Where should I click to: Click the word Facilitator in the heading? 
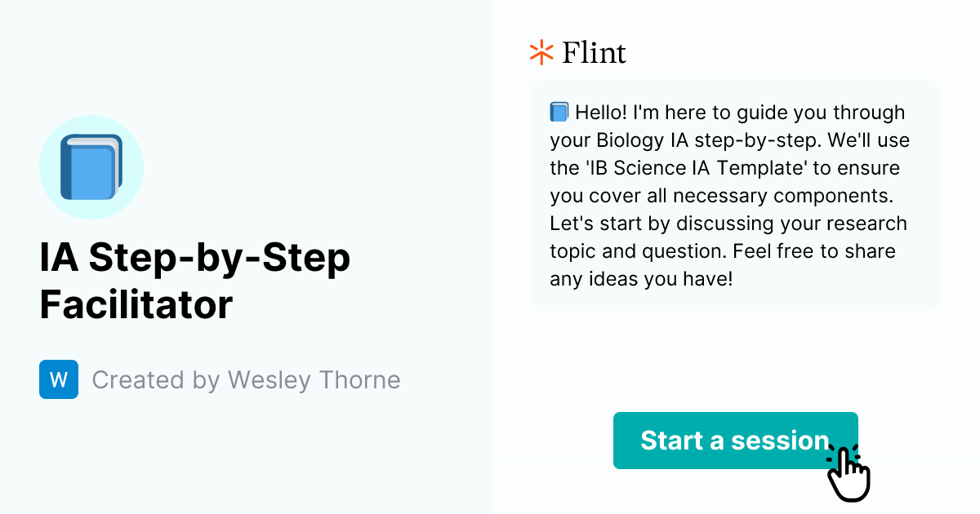(136, 306)
